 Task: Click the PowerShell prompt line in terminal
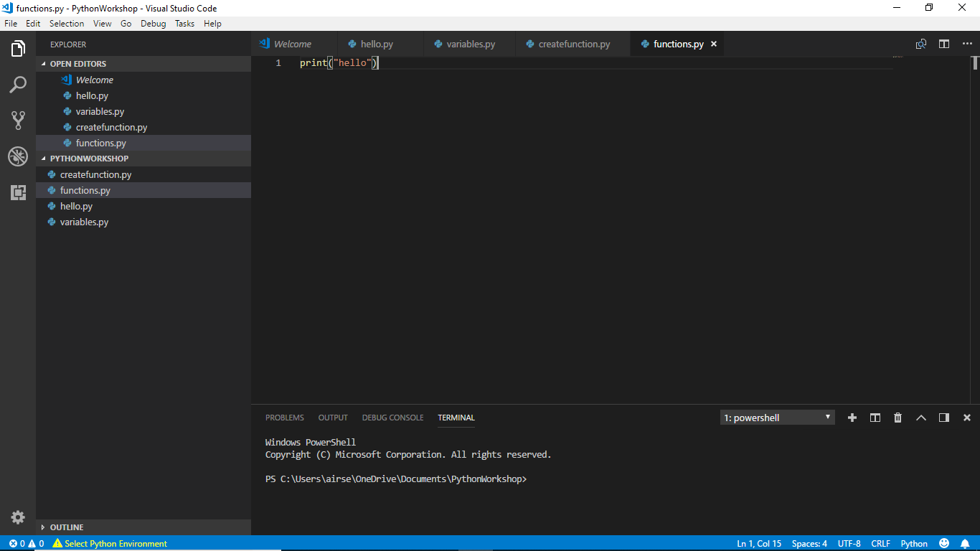[396, 479]
